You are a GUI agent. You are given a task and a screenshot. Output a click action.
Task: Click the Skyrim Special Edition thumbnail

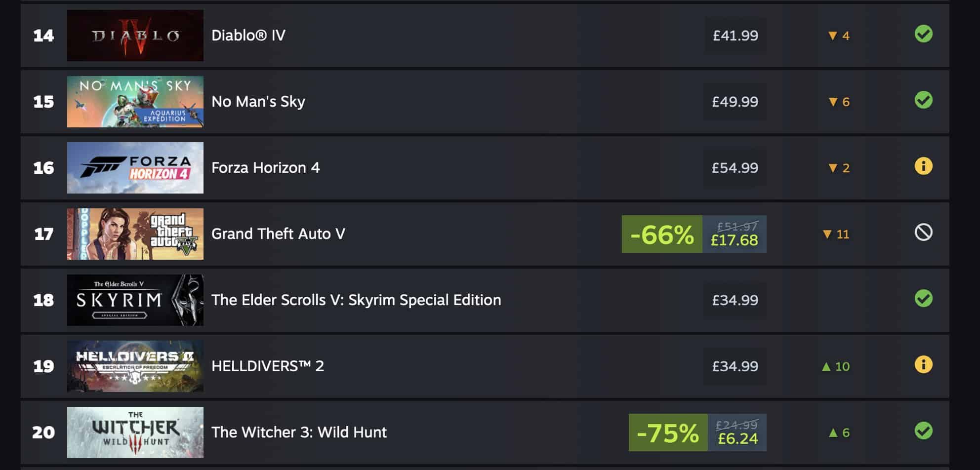(135, 300)
